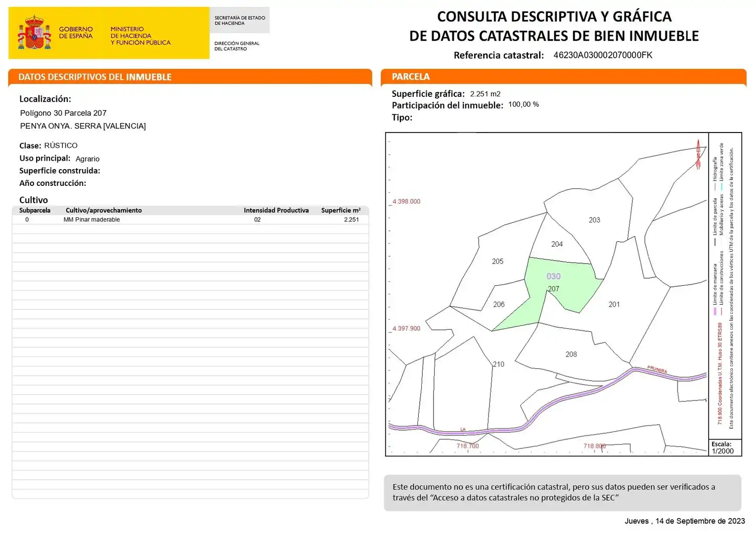Click the north arrow on the map
This screenshot has height=534, width=756.
coord(698,154)
